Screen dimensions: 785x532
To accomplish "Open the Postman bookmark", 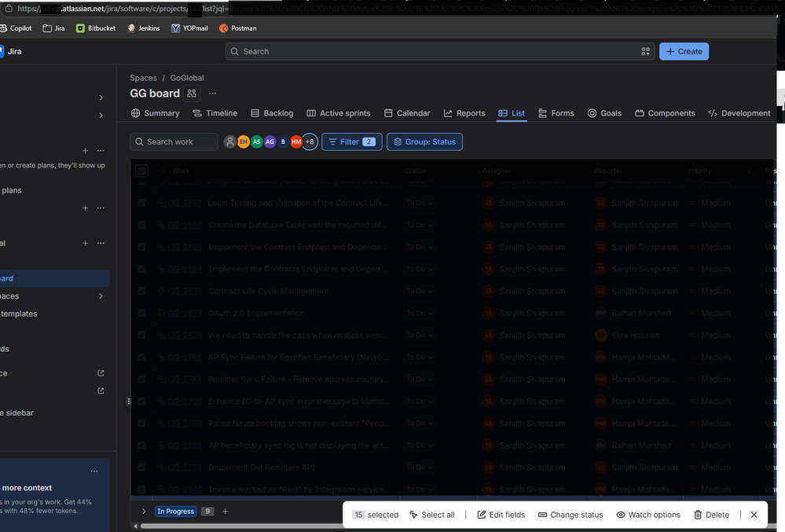I will point(238,28).
